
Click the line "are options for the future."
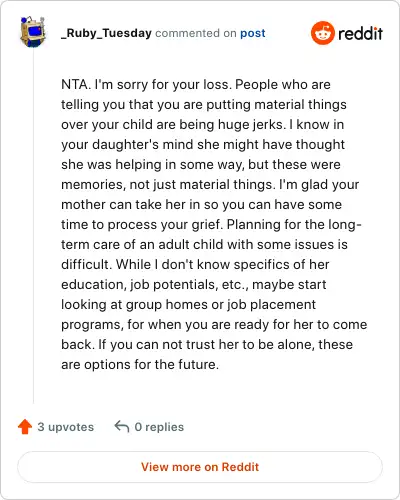(x=140, y=364)
